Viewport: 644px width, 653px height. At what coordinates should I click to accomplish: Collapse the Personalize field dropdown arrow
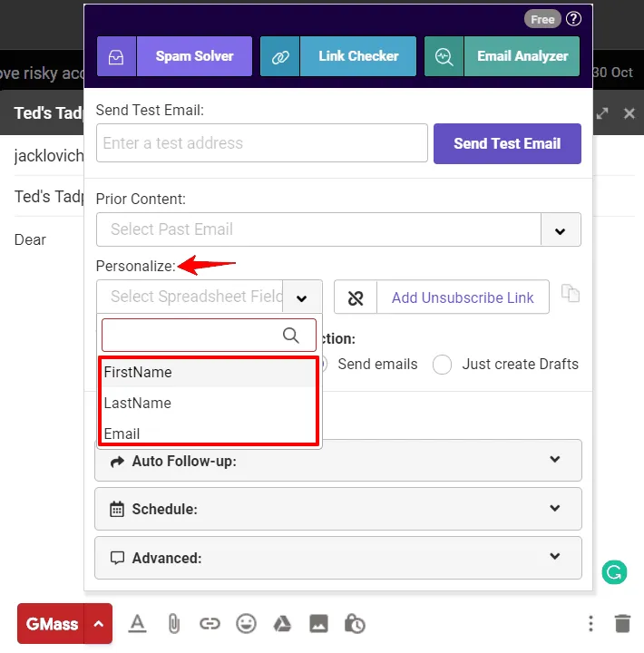click(302, 297)
